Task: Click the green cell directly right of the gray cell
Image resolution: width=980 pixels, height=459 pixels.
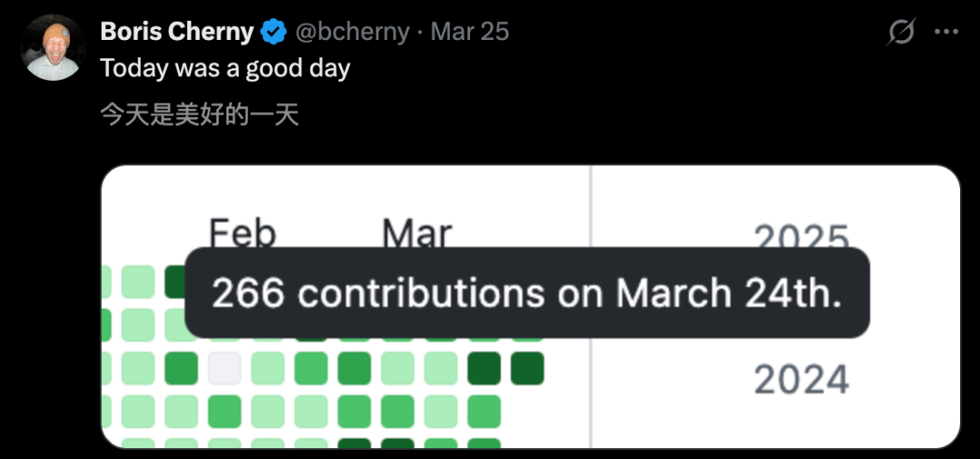Action: point(268,368)
